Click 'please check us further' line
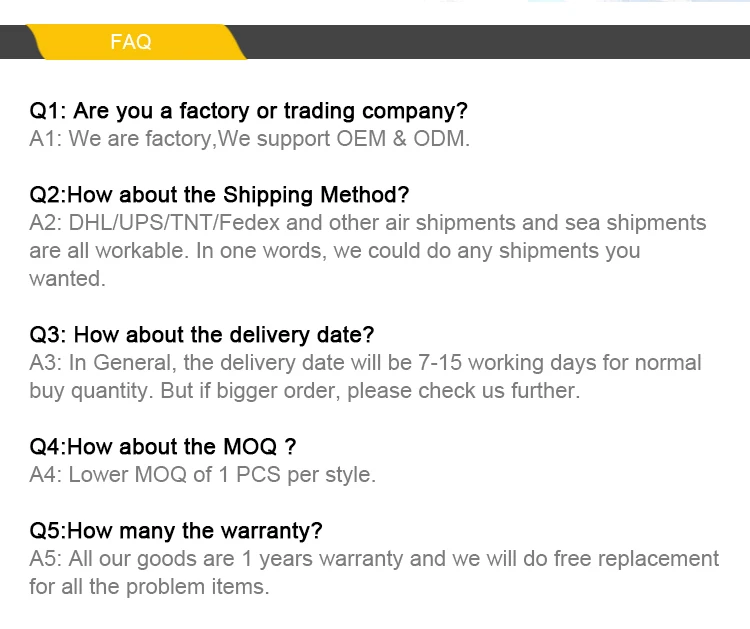 [304, 391]
